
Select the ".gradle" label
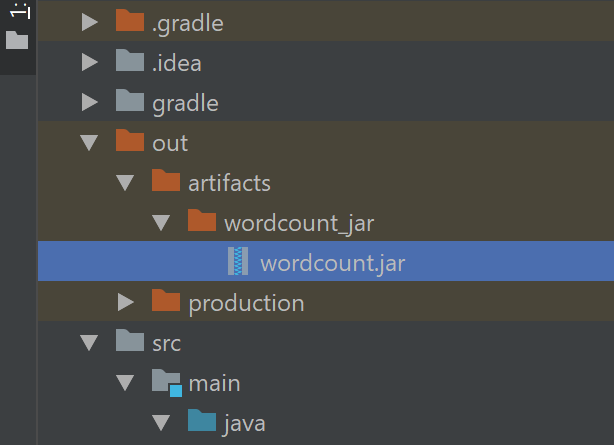(x=188, y=24)
